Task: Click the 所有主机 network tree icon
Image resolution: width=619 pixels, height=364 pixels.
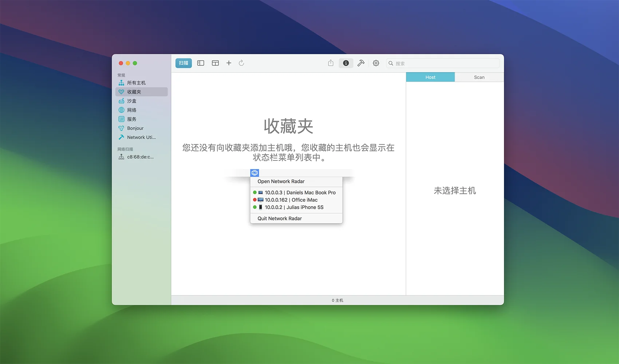Action: tap(121, 83)
